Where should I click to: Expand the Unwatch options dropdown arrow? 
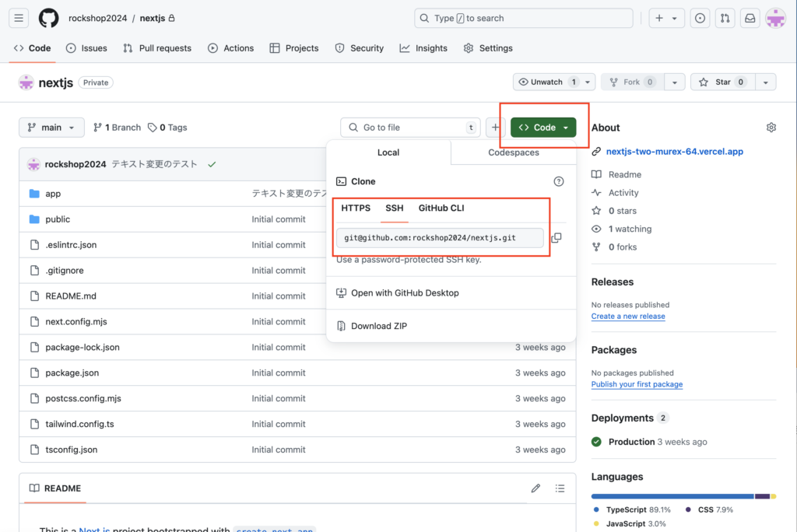[588, 82]
